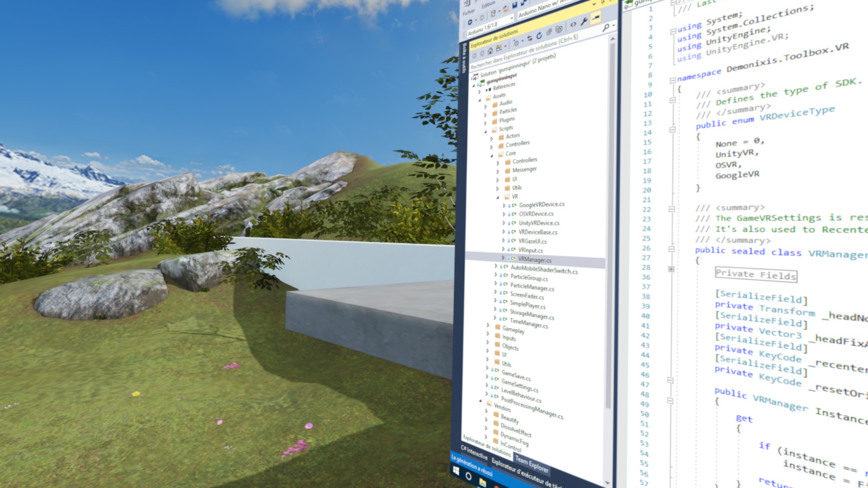
Task: Open the Arduino 1.6/1.8 dropdown
Action: coord(490,26)
